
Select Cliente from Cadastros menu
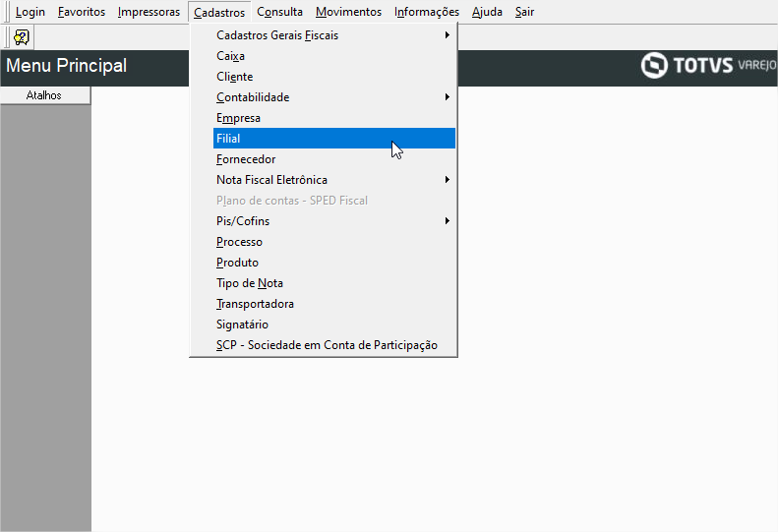[334, 77]
